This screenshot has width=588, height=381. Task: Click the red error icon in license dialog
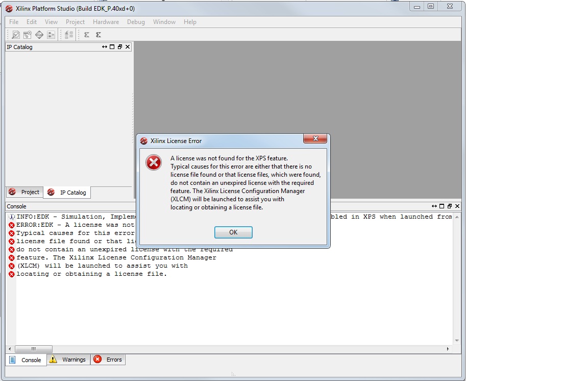coord(153,163)
